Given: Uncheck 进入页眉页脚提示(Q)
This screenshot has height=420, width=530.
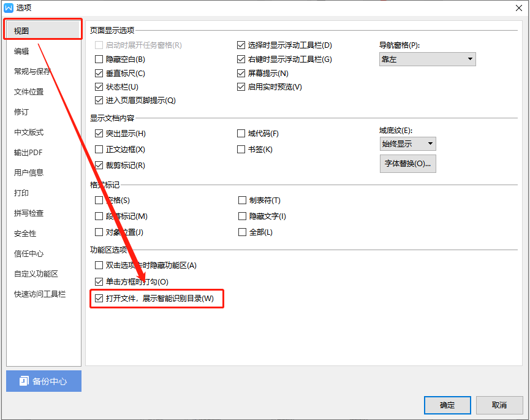Looking at the screenshot, I should pos(99,101).
